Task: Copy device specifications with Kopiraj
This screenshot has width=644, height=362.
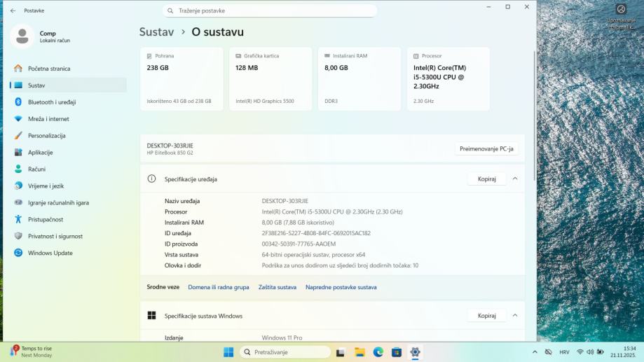Action: [487, 179]
